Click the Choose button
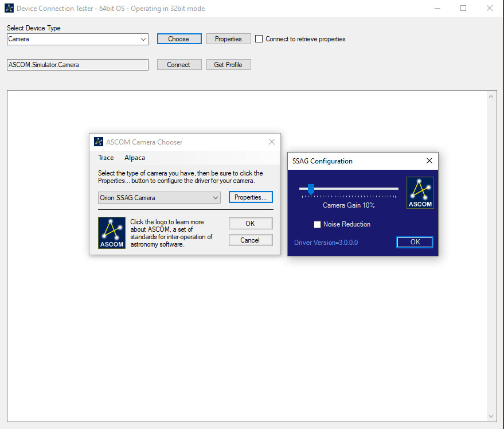 tap(179, 39)
